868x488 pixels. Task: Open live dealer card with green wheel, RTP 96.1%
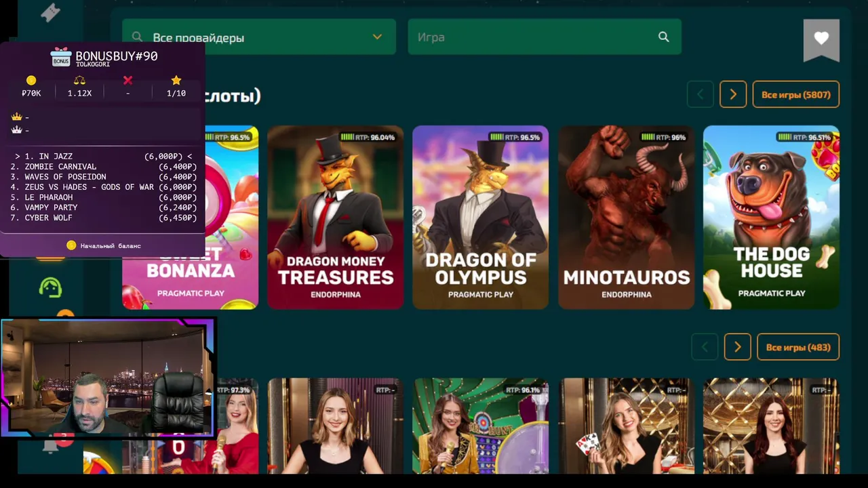(480, 426)
